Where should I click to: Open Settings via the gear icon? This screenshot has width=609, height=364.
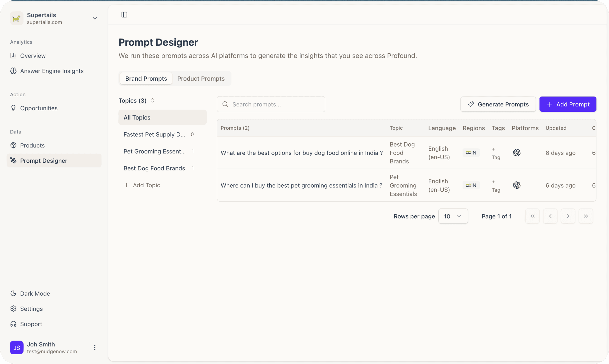click(x=13, y=308)
